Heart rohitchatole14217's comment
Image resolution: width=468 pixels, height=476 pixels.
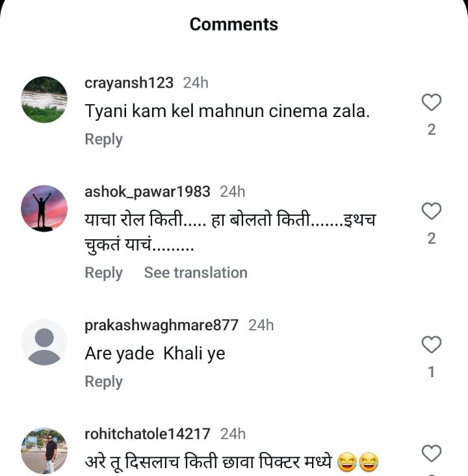point(432,453)
